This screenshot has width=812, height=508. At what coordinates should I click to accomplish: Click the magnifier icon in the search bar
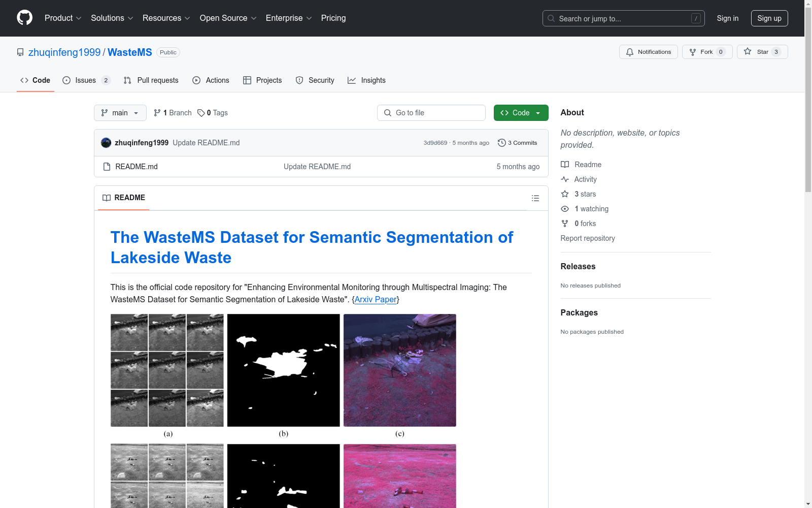point(551,18)
